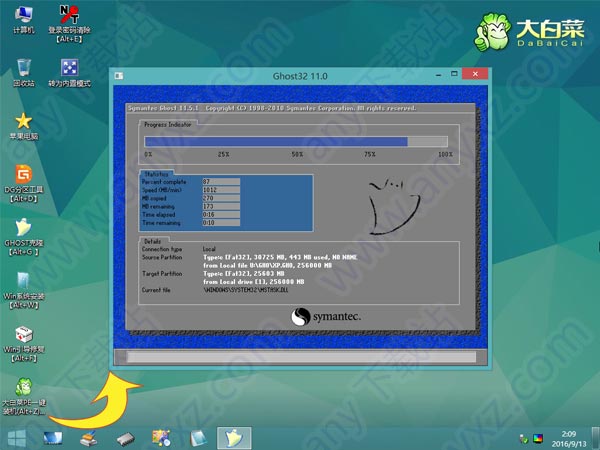600x450 pixels.
Task: Maximize the Ghost32 11.0 window
Action: (x=454, y=74)
